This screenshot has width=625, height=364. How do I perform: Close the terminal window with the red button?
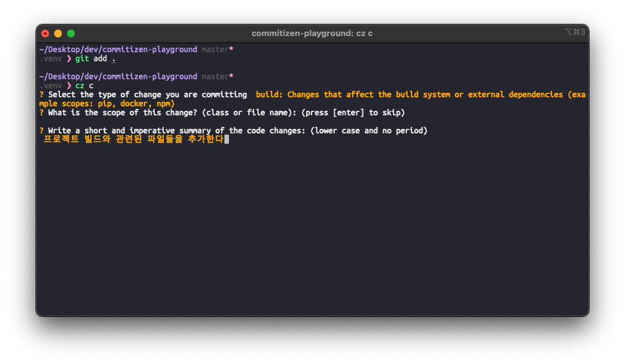(45, 34)
